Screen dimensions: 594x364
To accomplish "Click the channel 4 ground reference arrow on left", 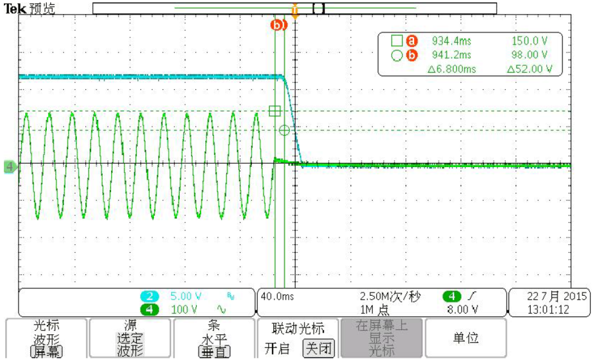I will [x=7, y=163].
